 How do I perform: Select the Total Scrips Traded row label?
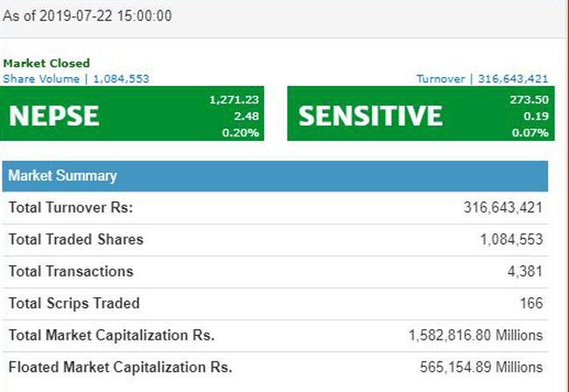click(x=74, y=304)
